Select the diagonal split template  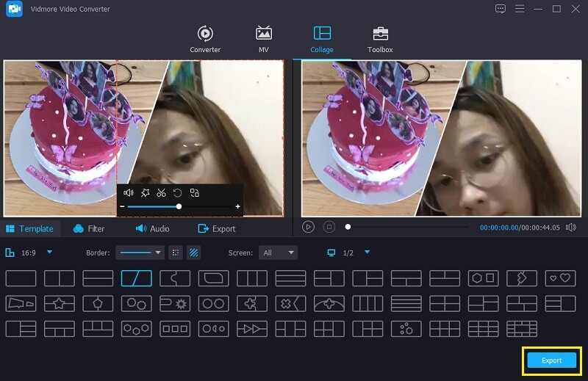coord(137,278)
